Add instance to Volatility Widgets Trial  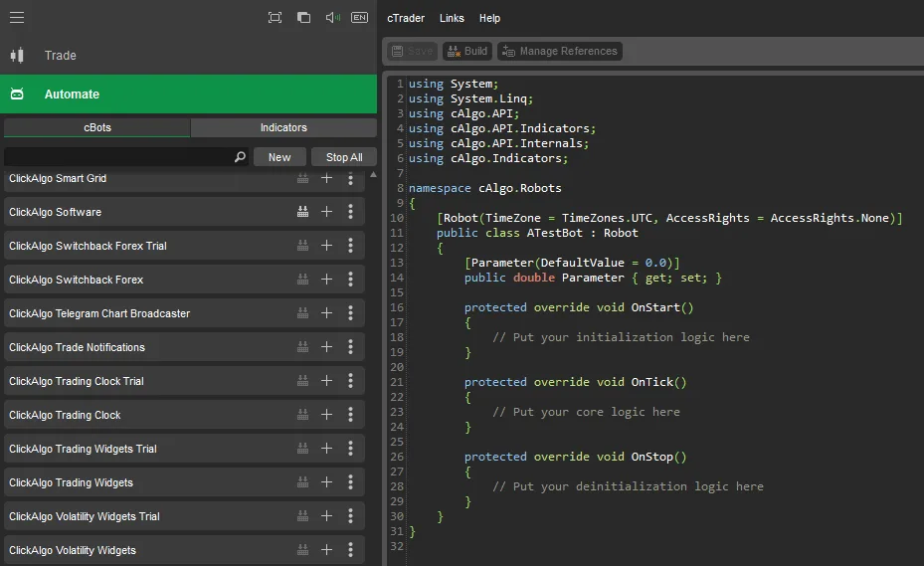coord(326,516)
